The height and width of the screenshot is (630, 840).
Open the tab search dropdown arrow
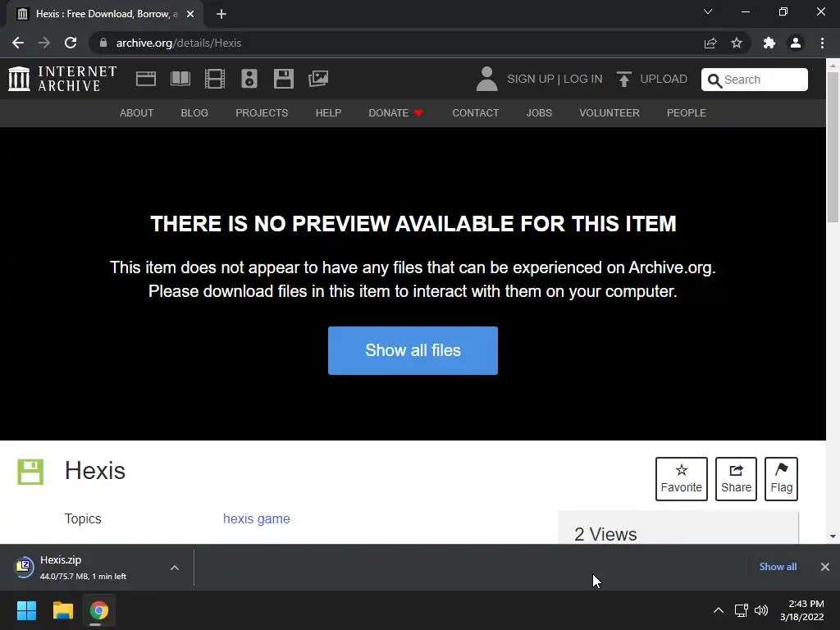tap(708, 11)
